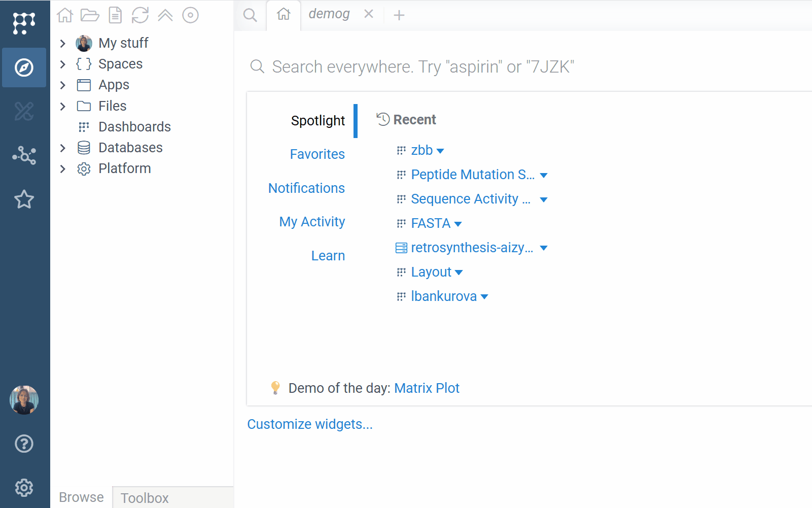Open dropdown arrow next to zbb
Image resolution: width=812 pixels, height=508 pixels.
tap(440, 151)
